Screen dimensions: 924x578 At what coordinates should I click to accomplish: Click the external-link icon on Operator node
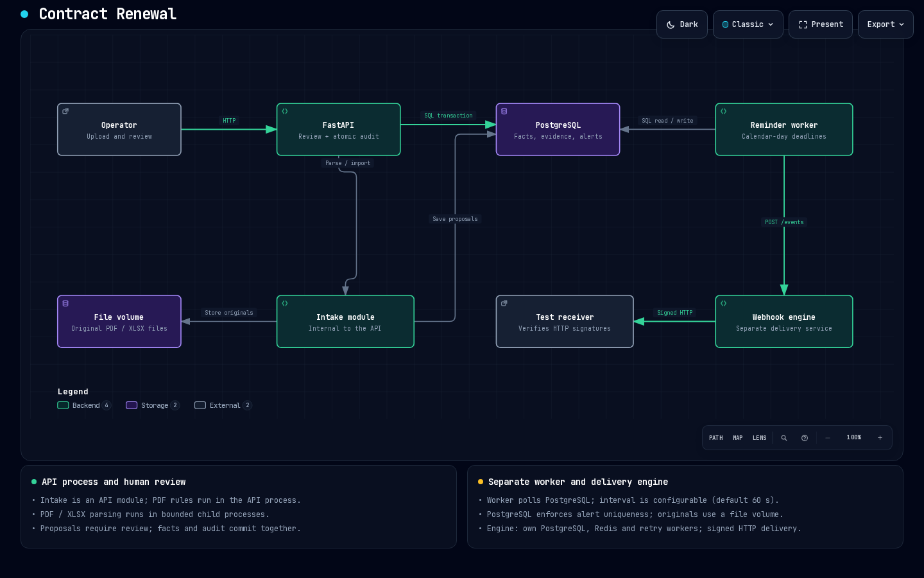(65, 111)
